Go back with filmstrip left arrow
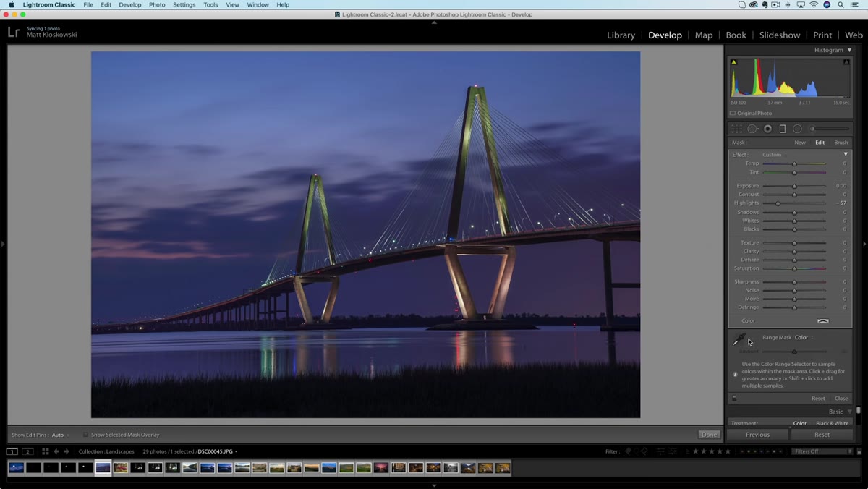Viewport: 868px width, 489px height. point(56,451)
